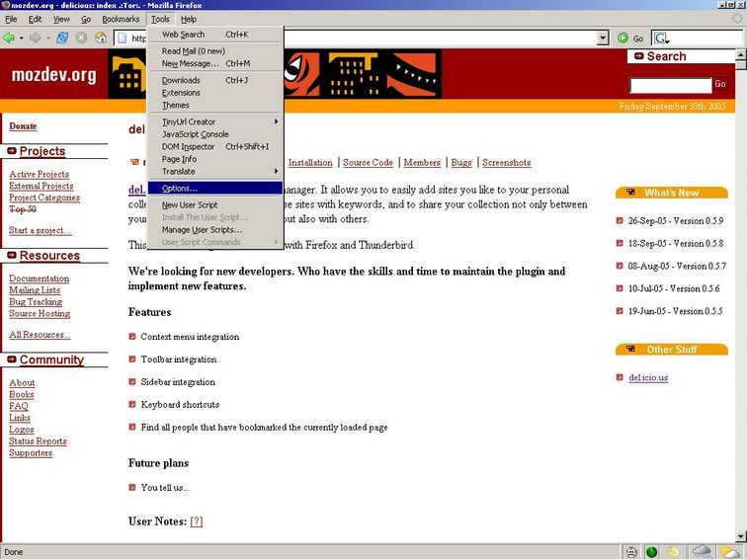Open the Help menu
747x560 pixels.
tap(189, 19)
